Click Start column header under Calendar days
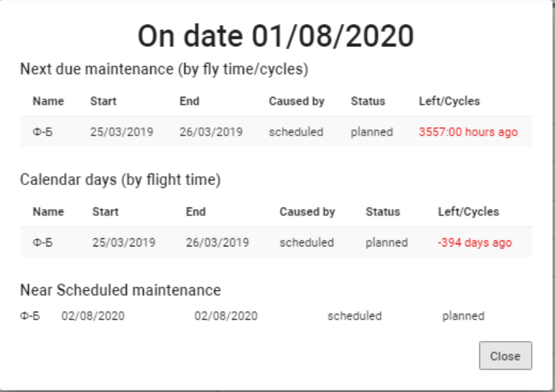The height and width of the screenshot is (392, 555). click(x=106, y=212)
